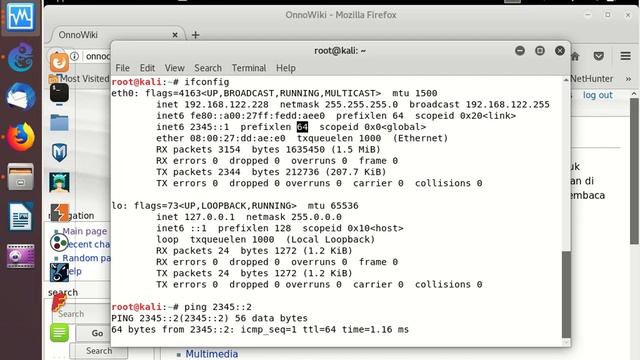Open the system monitor icon in the dock
This screenshot has height=360, width=640.
point(20,17)
